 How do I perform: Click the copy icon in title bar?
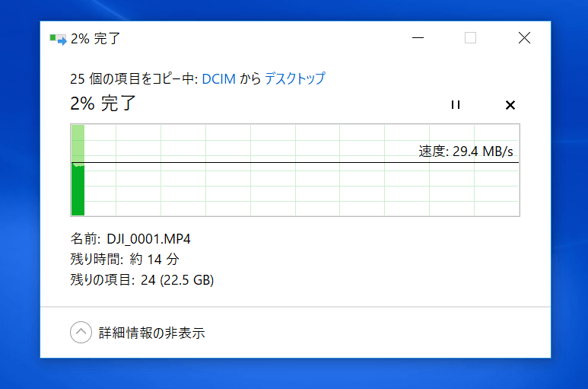pos(58,39)
